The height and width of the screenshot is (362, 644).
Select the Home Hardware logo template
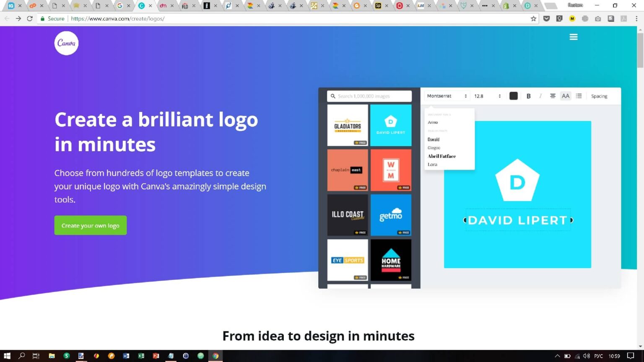391,260
